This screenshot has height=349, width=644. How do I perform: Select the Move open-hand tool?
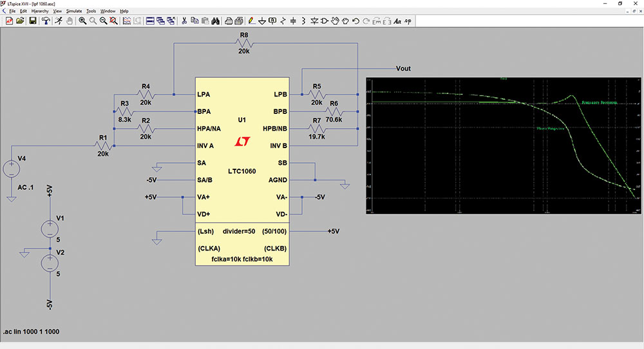335,21
